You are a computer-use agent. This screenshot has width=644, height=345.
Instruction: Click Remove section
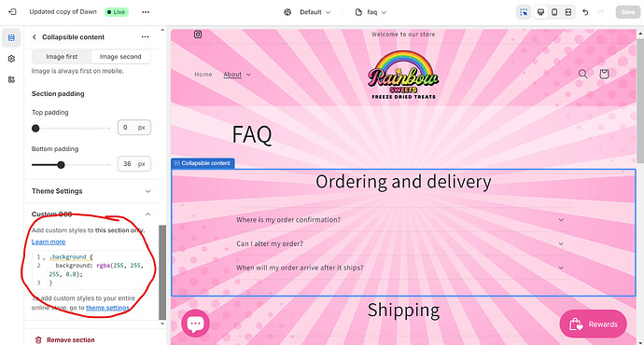click(65, 339)
